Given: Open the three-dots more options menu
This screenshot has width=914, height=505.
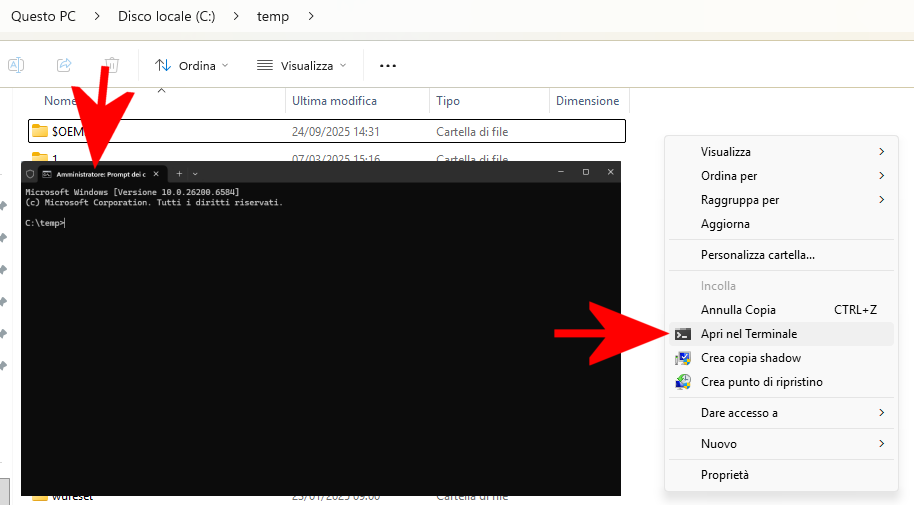Looking at the screenshot, I should coord(388,66).
